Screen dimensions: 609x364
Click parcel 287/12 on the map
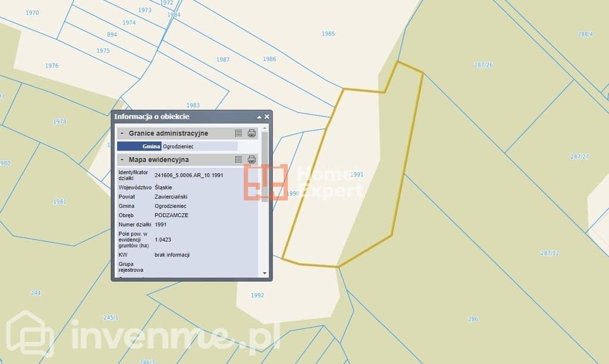tap(550, 253)
